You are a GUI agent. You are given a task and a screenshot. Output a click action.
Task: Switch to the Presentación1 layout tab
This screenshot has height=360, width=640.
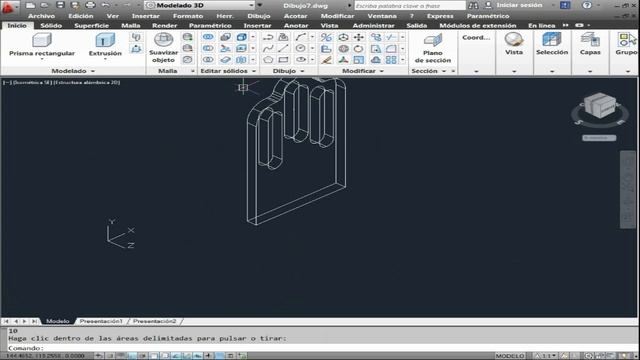[101, 321]
